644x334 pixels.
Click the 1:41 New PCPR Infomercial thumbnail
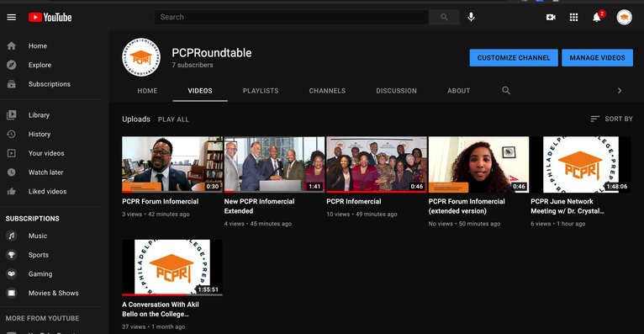tap(274, 164)
